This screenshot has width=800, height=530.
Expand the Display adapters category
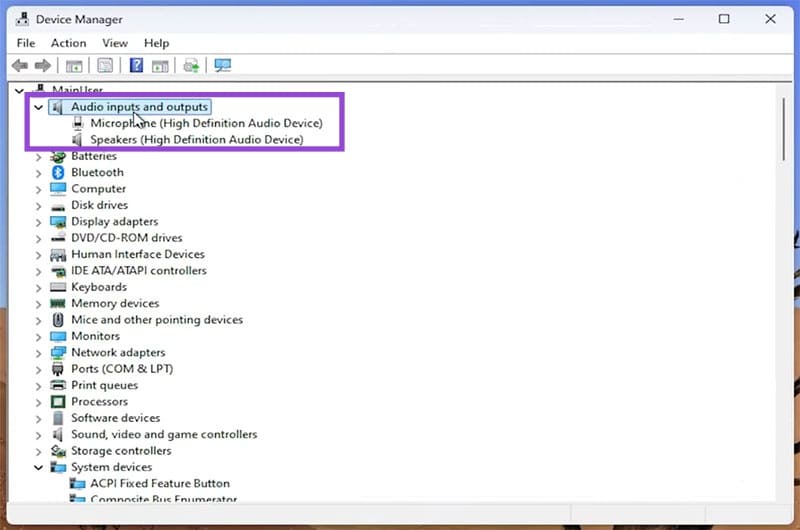point(38,222)
